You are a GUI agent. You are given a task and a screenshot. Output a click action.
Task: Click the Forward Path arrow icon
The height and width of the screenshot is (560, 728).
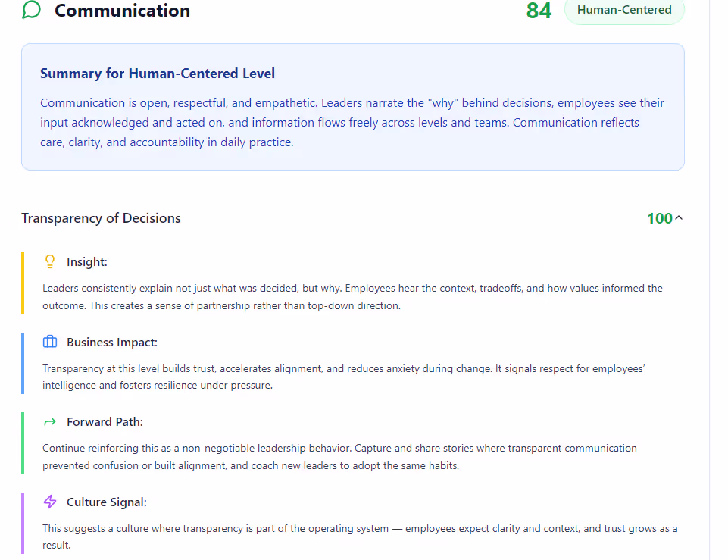tap(50, 422)
